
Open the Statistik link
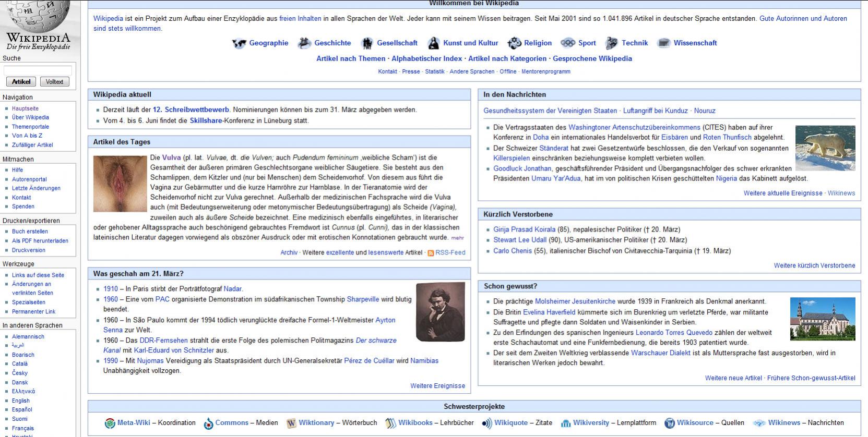point(435,72)
